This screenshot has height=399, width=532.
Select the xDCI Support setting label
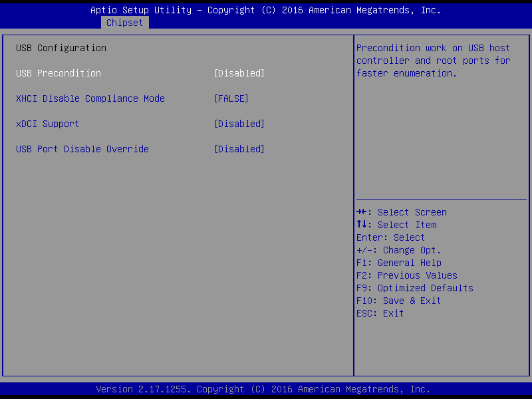coord(48,124)
